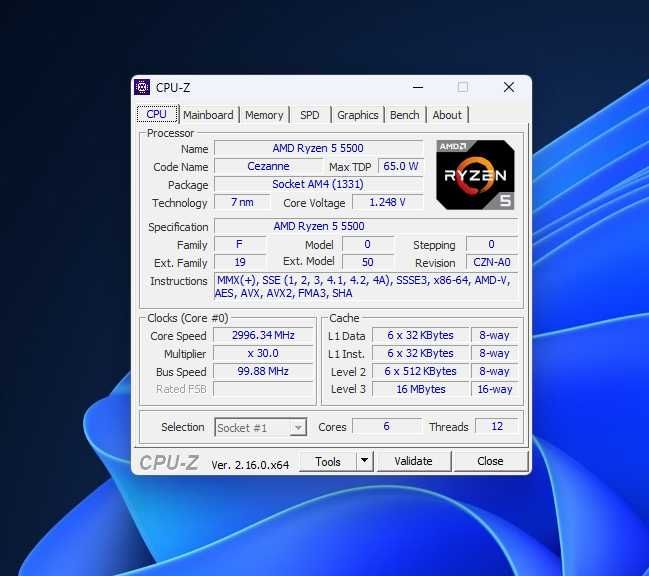
Task: Switch to the CPU tab
Action: click(157, 114)
